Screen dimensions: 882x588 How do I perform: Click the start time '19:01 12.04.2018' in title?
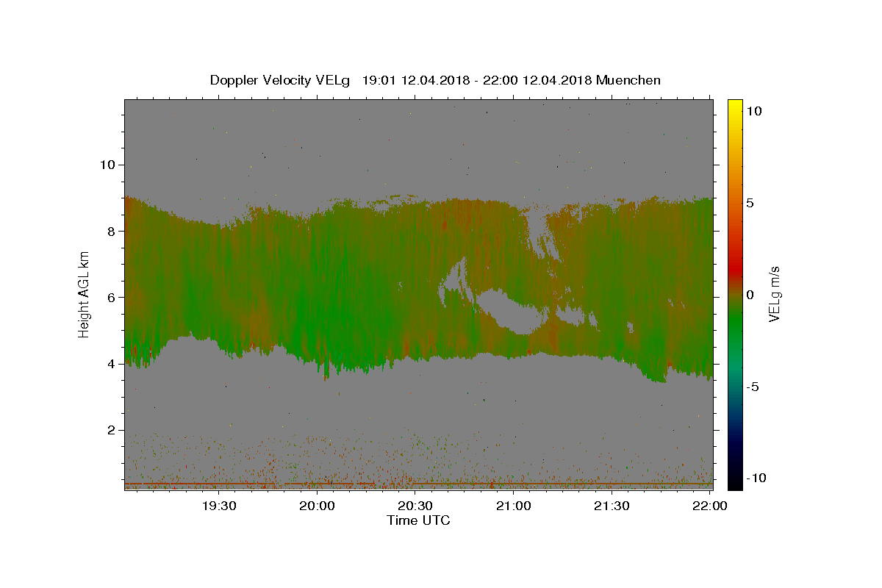tap(415, 80)
